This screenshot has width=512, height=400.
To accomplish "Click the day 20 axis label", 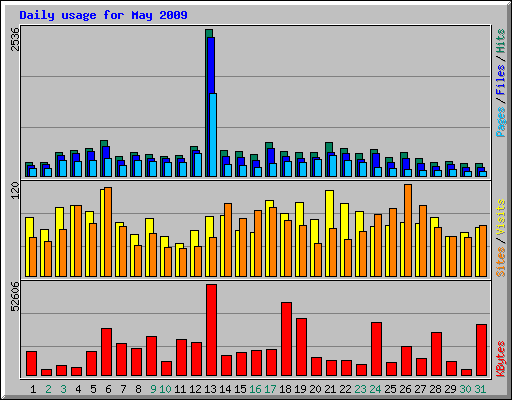I will pyautogui.click(x=315, y=389).
